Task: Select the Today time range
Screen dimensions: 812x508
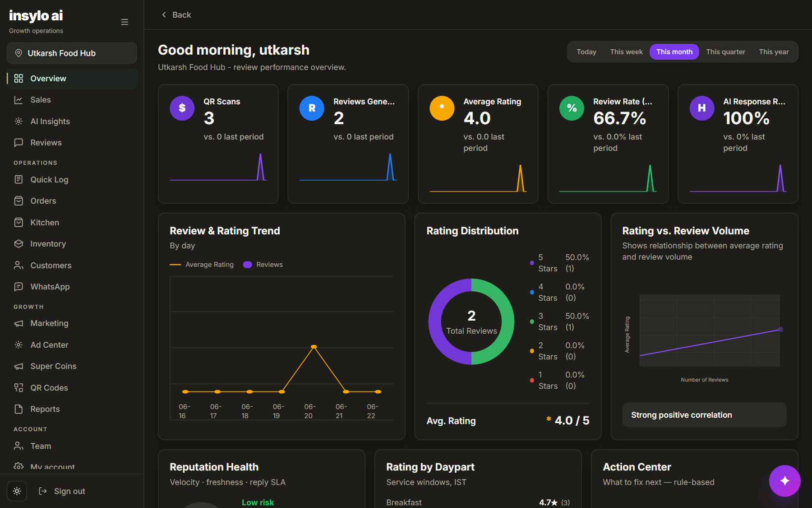Action: 586,52
